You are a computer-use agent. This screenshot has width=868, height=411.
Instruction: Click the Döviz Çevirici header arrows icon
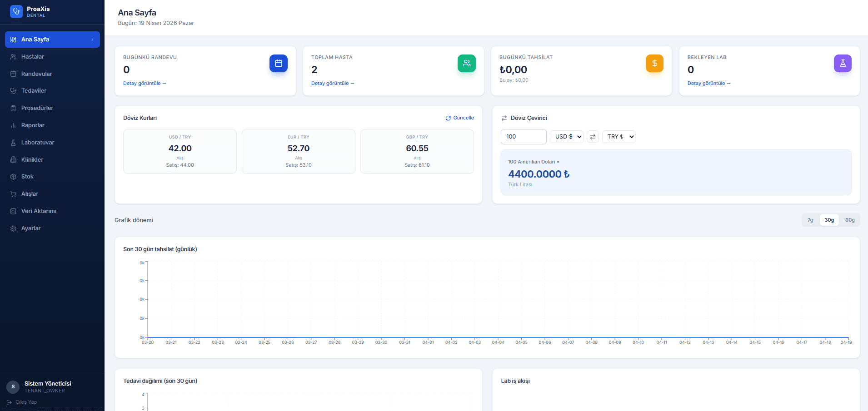(504, 118)
